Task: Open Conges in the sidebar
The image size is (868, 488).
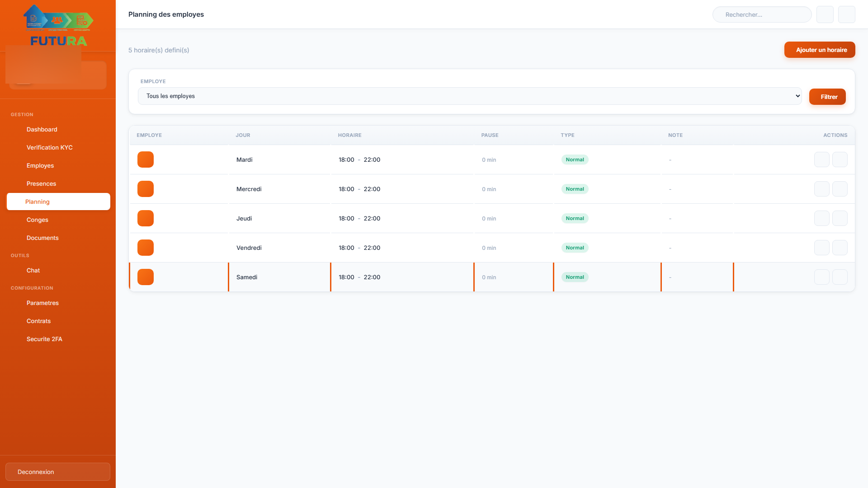Action: [38, 220]
